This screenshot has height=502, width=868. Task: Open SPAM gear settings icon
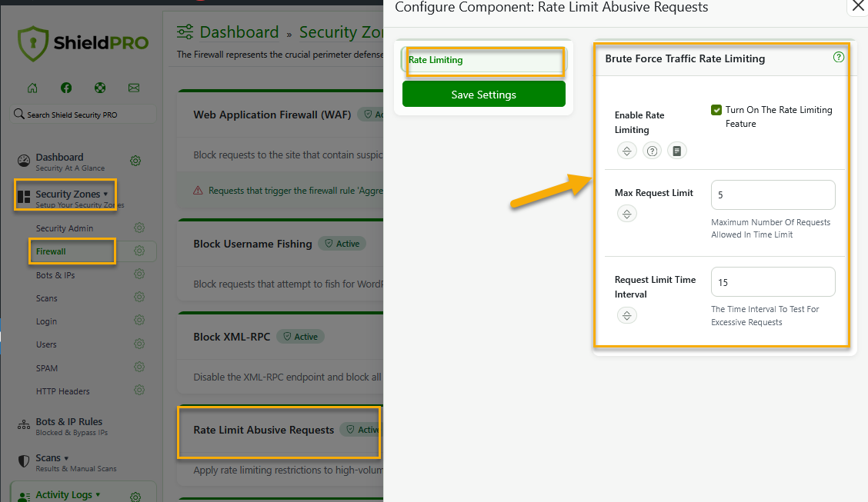139,367
